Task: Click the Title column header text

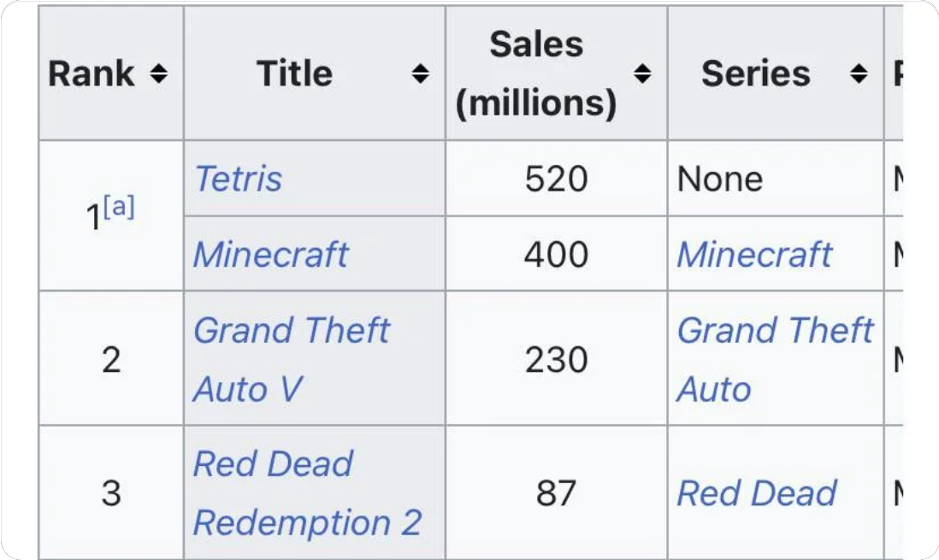Action: tap(295, 74)
